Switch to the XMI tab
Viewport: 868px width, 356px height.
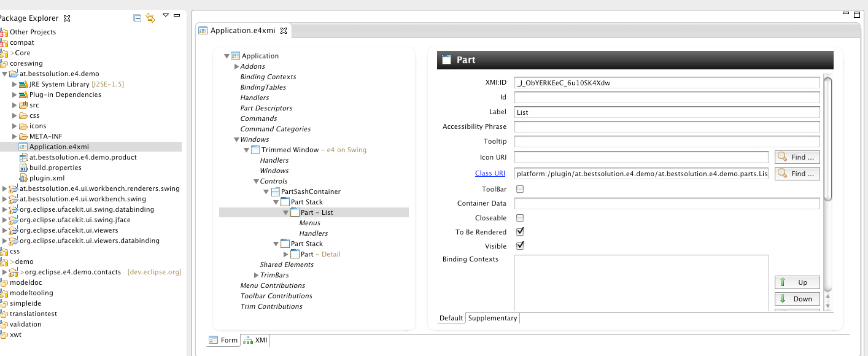(255, 340)
